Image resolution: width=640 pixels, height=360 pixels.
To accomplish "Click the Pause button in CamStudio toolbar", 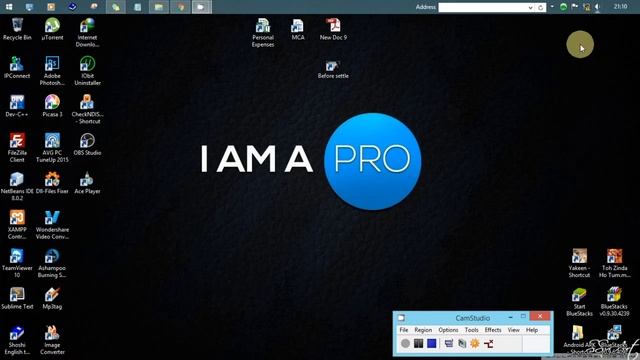I will pyautogui.click(x=418, y=343).
